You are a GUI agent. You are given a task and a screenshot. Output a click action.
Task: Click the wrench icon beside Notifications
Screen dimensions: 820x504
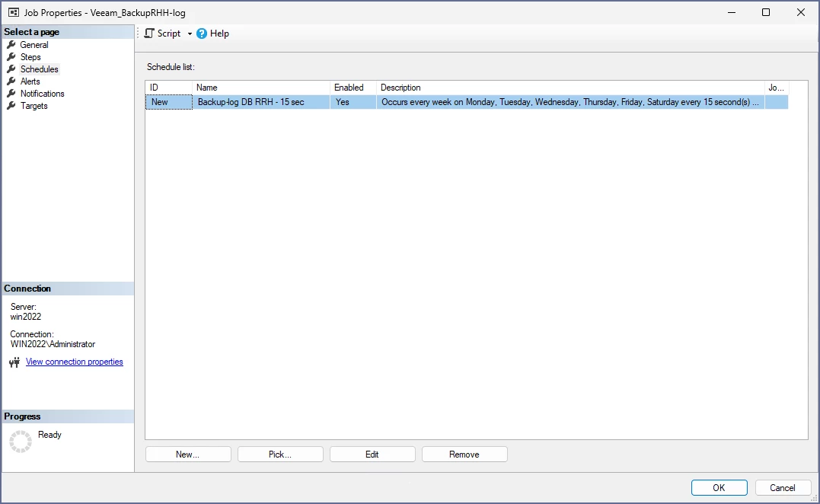[x=11, y=93]
